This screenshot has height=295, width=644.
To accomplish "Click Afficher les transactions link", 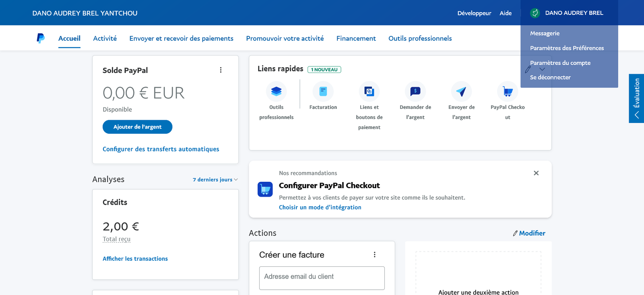I will tap(135, 259).
